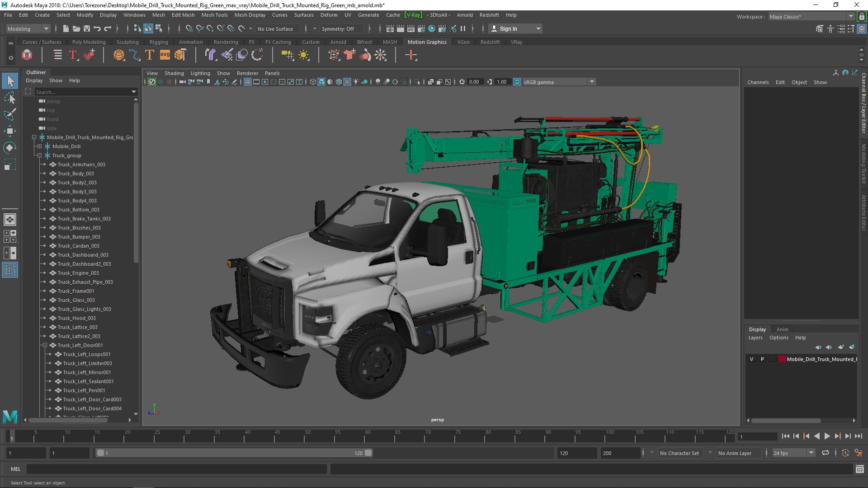Click the MEL command input field
Image resolution: width=868 pixels, height=488 pixels.
pyautogui.click(x=176, y=469)
